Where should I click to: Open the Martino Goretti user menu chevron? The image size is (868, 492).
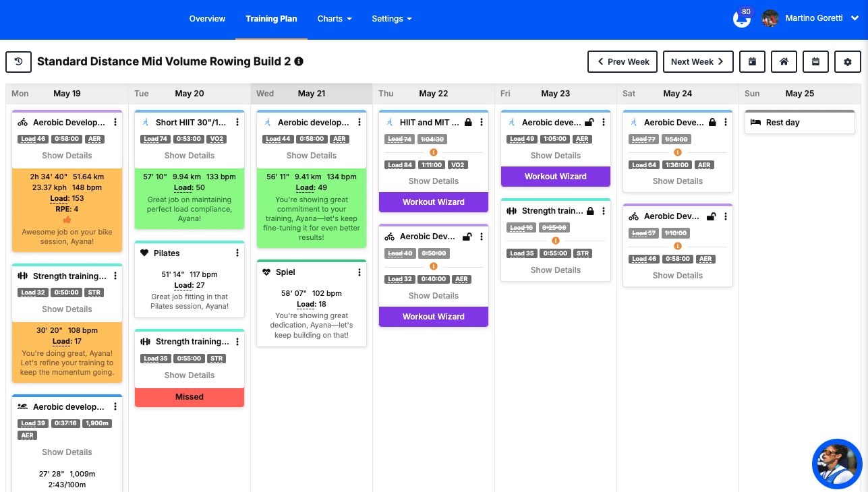pos(855,18)
